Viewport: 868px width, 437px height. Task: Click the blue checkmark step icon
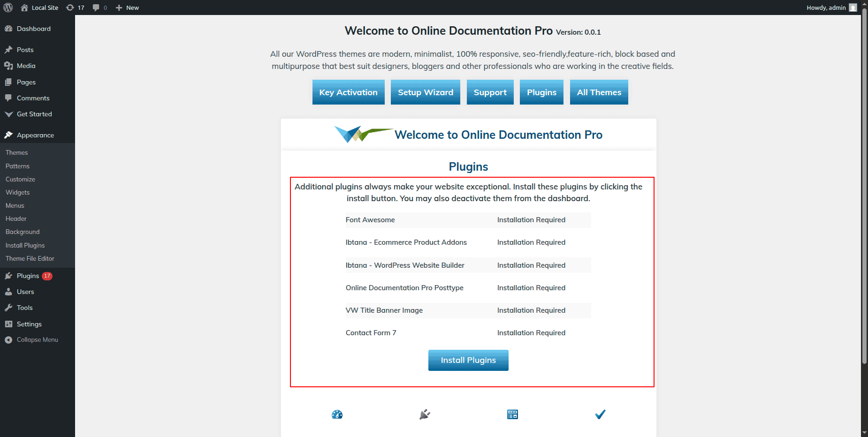[600, 414]
